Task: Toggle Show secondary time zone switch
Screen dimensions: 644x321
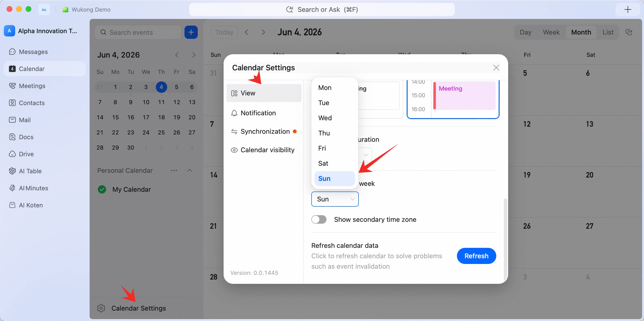Action: tap(319, 219)
